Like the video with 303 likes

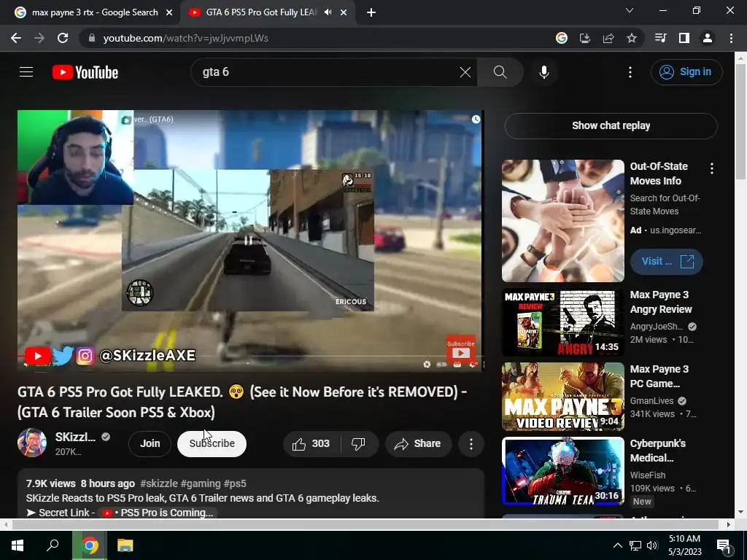(312, 444)
